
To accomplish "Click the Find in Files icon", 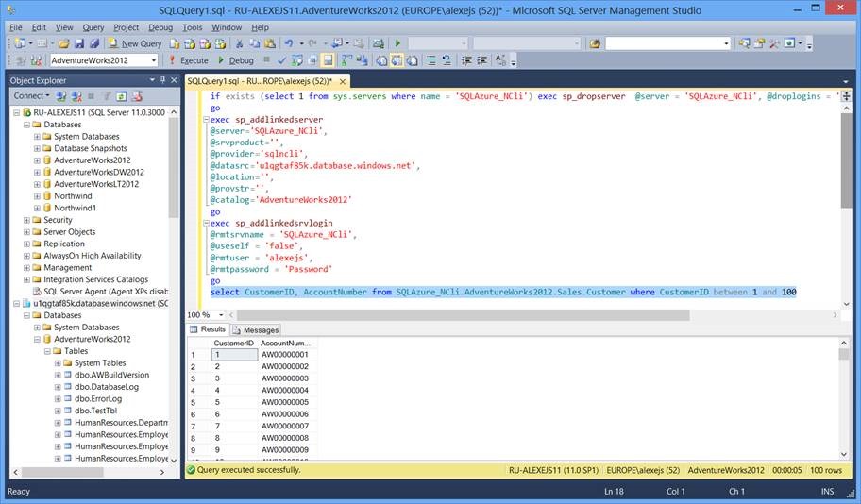I will tap(595, 43).
